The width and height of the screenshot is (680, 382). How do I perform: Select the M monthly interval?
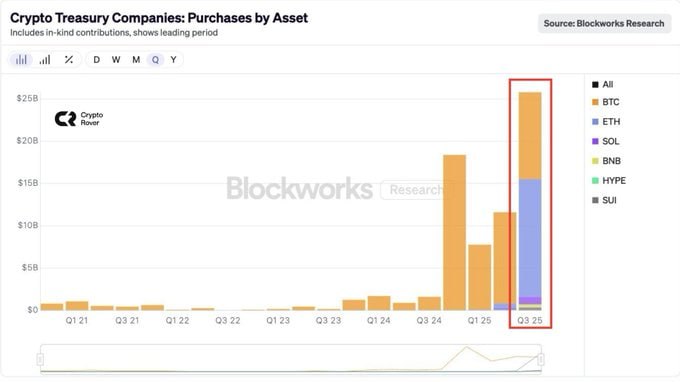pyautogui.click(x=136, y=60)
